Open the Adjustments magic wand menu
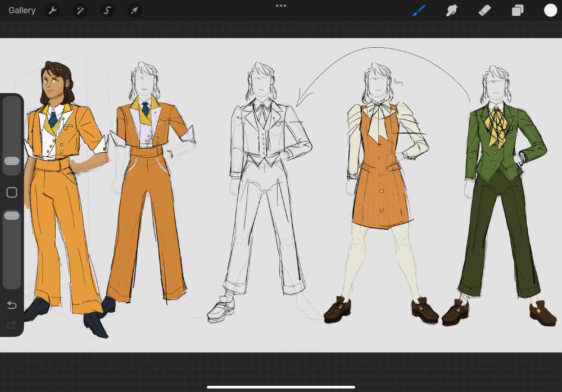Viewport: 562px width, 392px height. 80,10
